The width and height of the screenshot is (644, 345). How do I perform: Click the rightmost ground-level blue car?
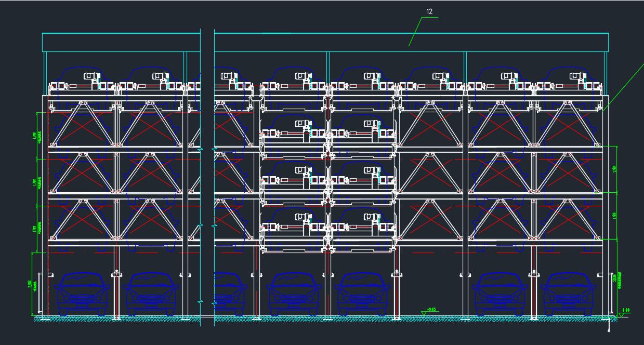coord(568,294)
